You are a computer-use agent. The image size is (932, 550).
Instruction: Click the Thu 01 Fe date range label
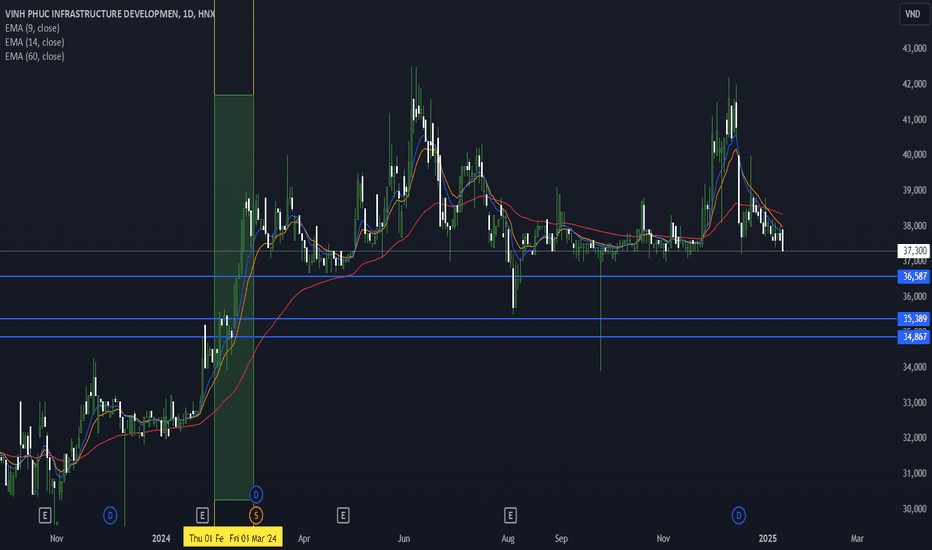pos(205,538)
